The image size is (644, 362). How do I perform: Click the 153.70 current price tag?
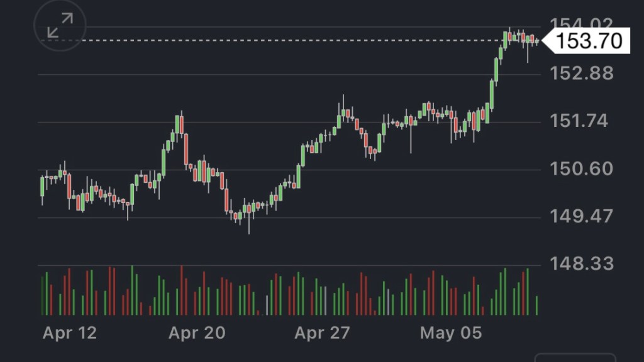(589, 41)
